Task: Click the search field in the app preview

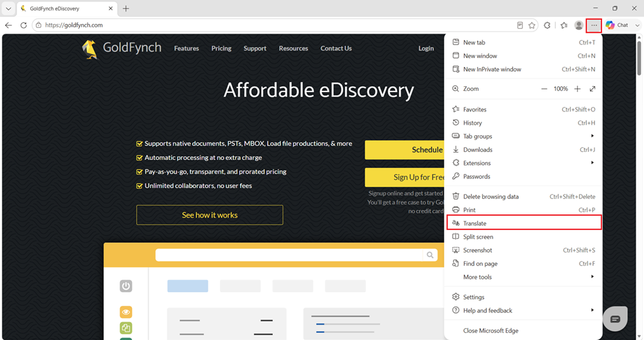Action: tap(289, 255)
